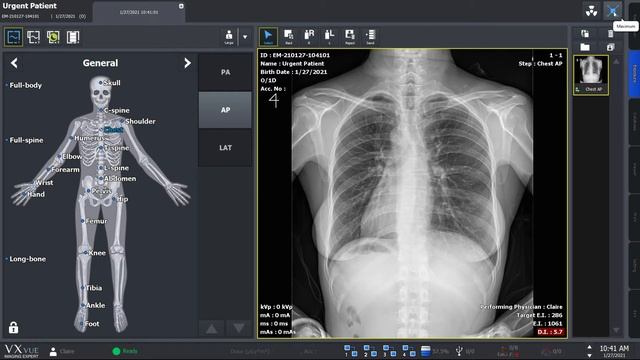
Task: Expand the patient size dropdown arrow
Action: click(x=245, y=37)
